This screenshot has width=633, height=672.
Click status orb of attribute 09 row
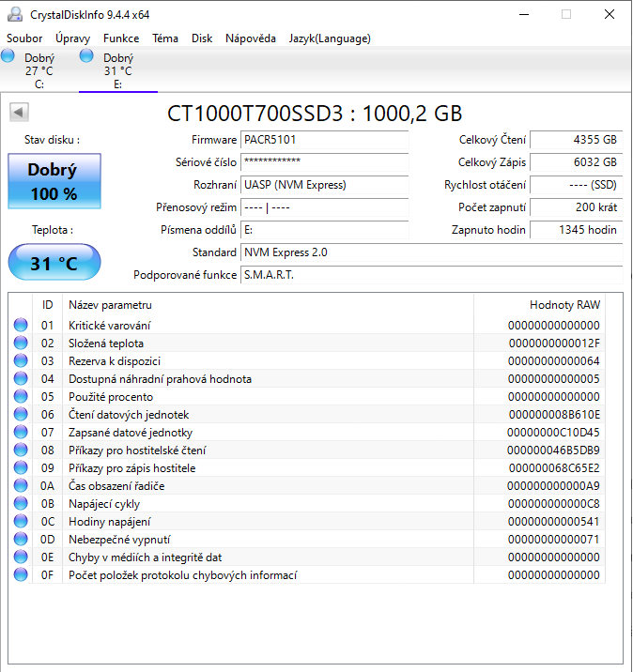[x=21, y=468]
